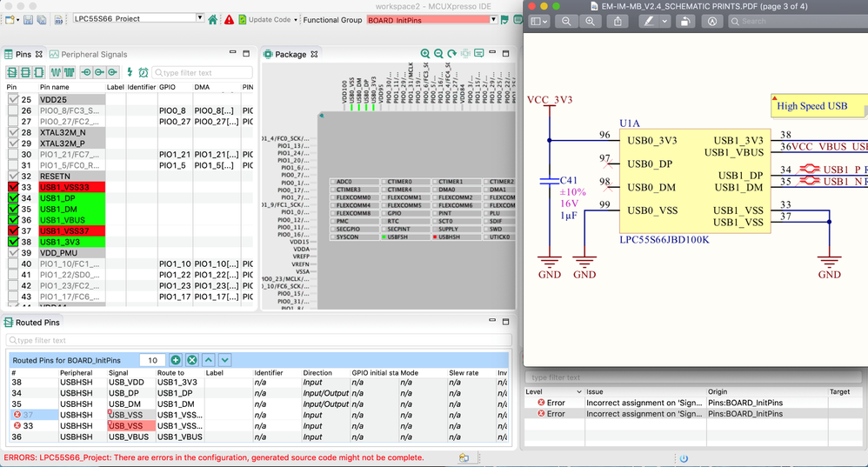Click the PDF zoom out button
This screenshot has height=467, width=868.
point(566,21)
